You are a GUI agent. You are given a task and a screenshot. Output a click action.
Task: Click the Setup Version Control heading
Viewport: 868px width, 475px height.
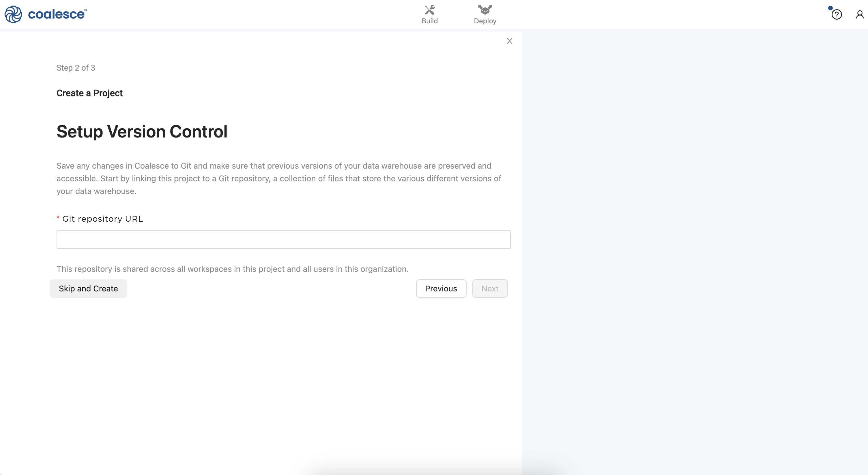point(142,131)
